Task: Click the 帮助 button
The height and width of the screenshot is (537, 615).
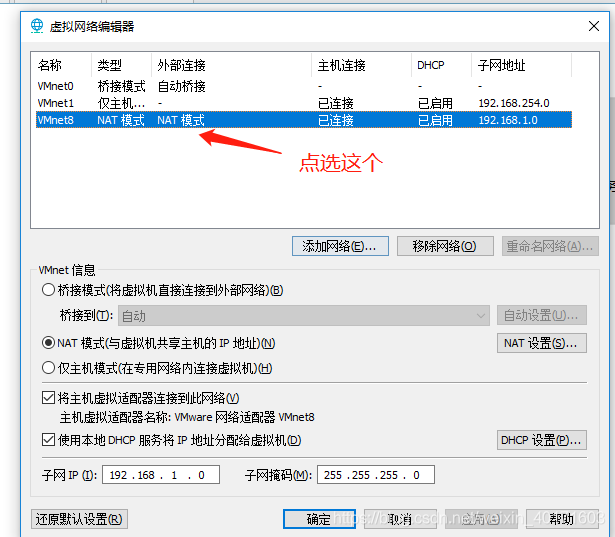Action: (560, 519)
